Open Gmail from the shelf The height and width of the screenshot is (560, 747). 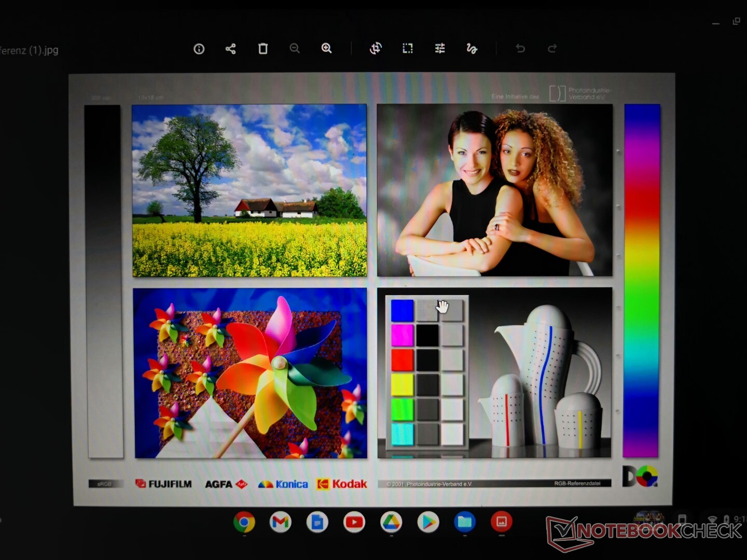point(281,522)
